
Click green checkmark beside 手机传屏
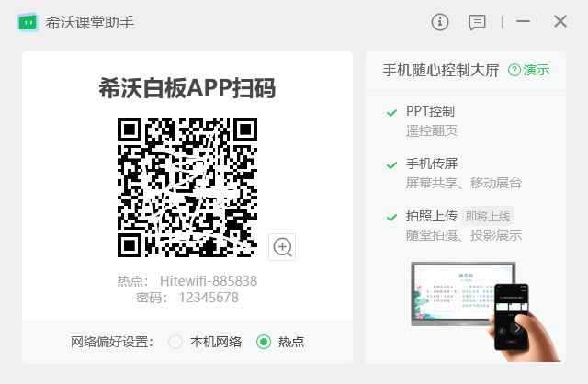(x=392, y=165)
